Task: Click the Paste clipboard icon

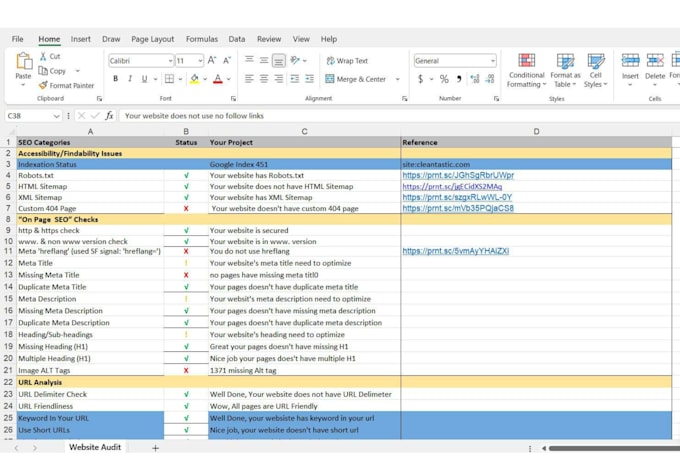Action: tap(23, 62)
